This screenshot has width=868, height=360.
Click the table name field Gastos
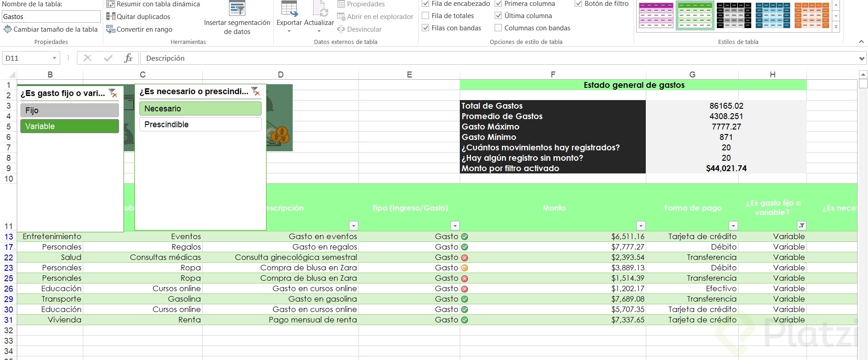pos(51,17)
